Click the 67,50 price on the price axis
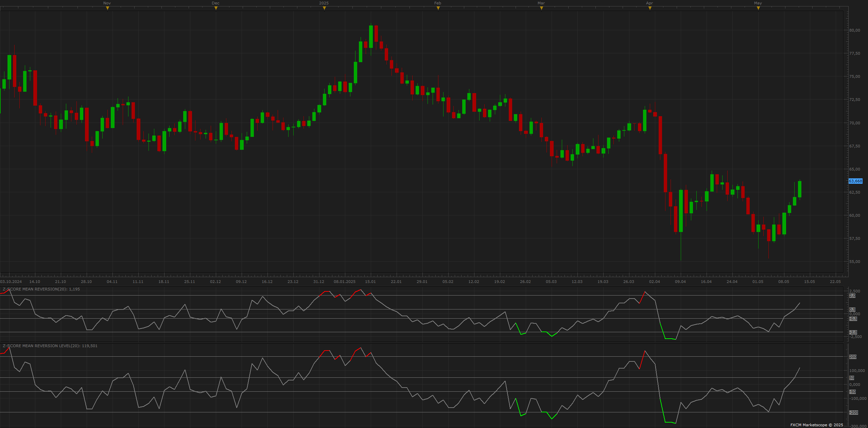This screenshot has height=428, width=868. [x=855, y=146]
